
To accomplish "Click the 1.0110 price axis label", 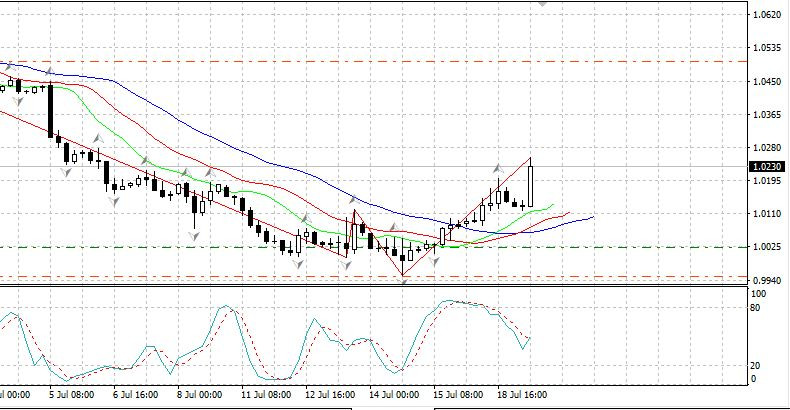I will [766, 214].
